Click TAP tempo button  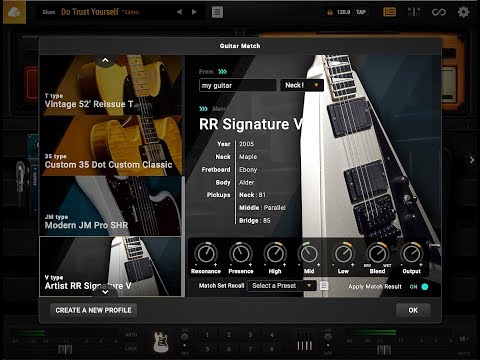point(361,12)
